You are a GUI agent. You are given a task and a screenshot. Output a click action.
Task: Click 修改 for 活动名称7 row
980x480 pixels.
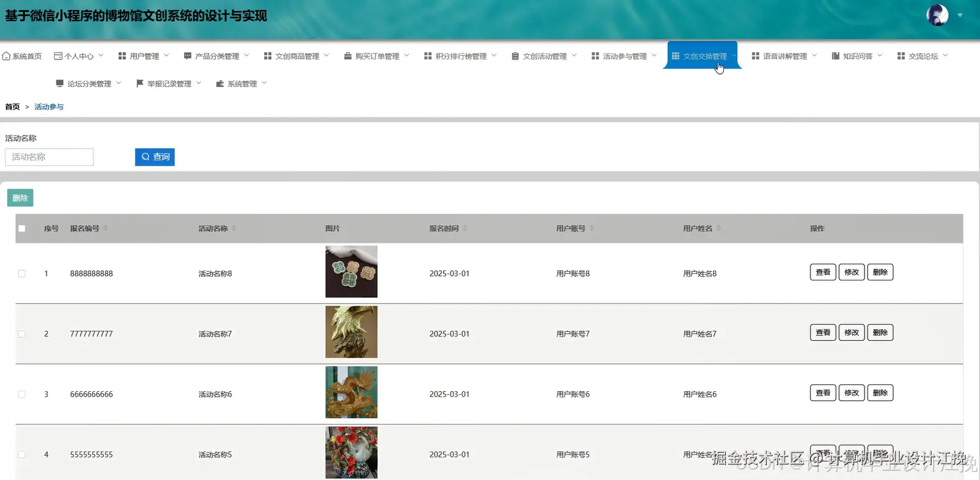851,333
